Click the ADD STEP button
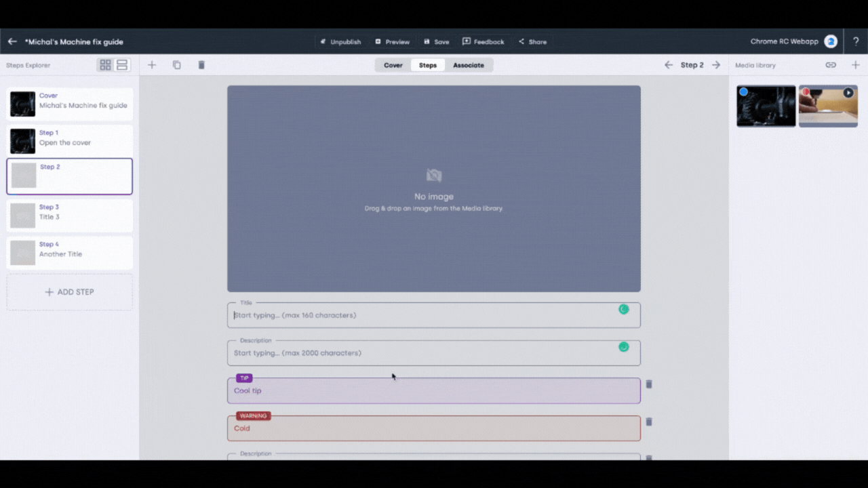The width and height of the screenshot is (868, 488). 70,292
